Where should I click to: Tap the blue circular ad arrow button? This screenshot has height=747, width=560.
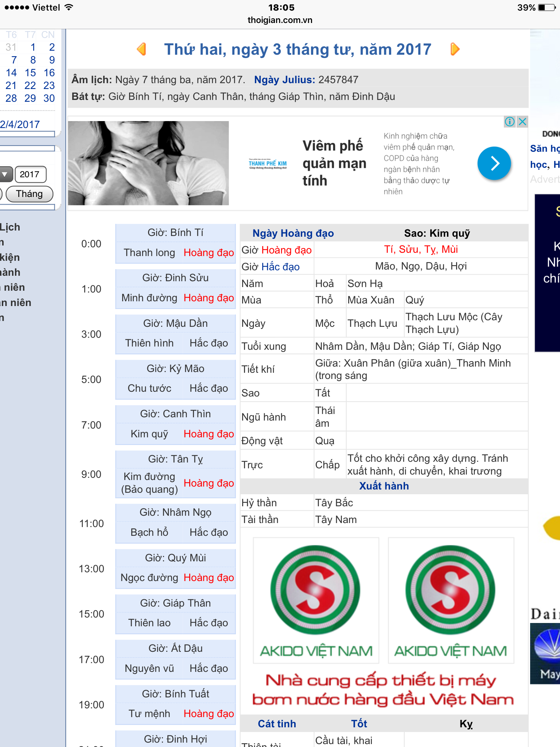[494, 163]
